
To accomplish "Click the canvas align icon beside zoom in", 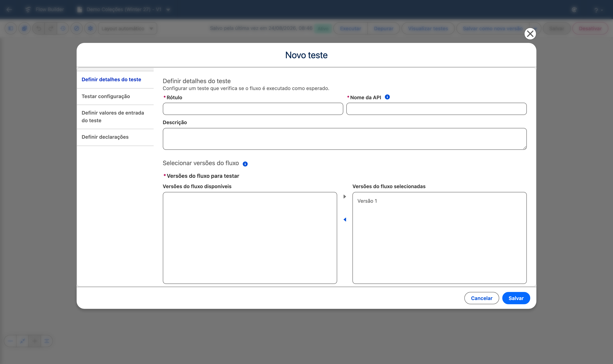I will (47, 341).
